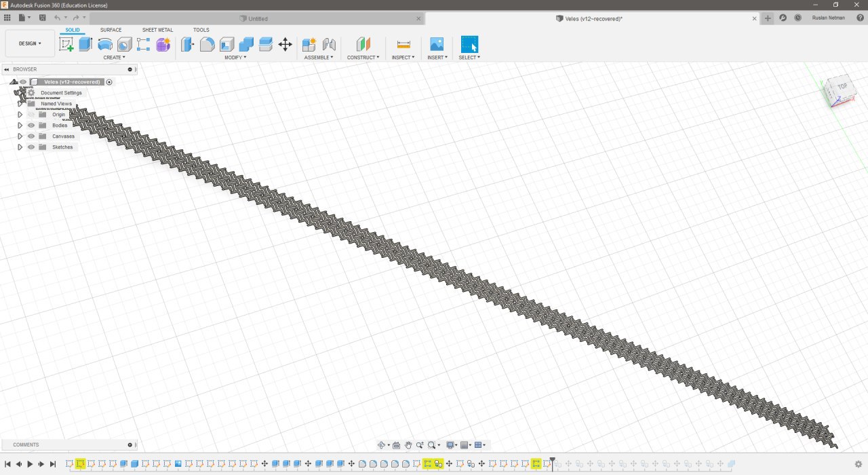The image size is (868, 475).
Task: Select the Joint tool
Action: [329, 45]
